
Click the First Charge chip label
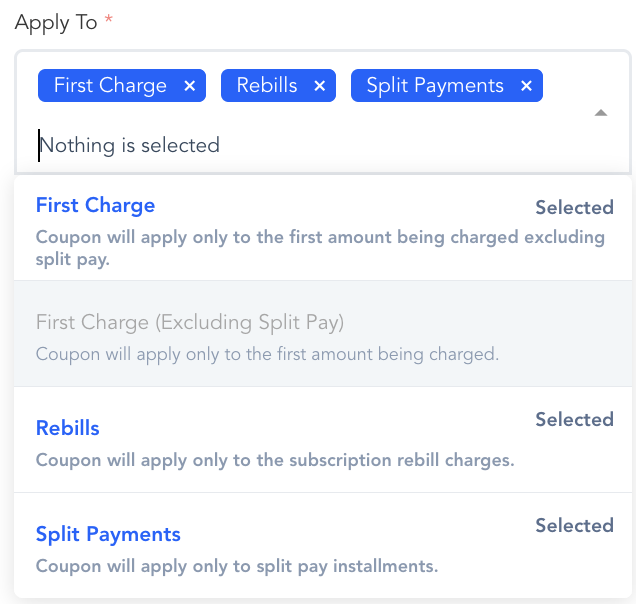[x=110, y=86]
